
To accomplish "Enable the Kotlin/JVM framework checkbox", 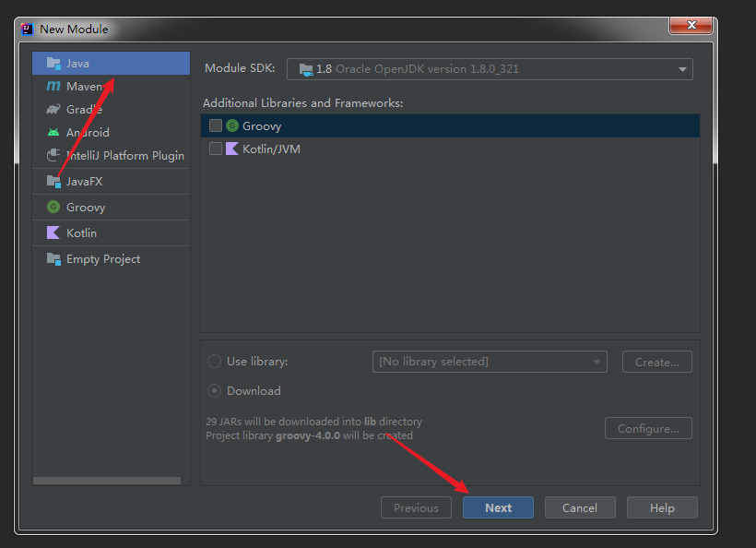I will point(216,149).
